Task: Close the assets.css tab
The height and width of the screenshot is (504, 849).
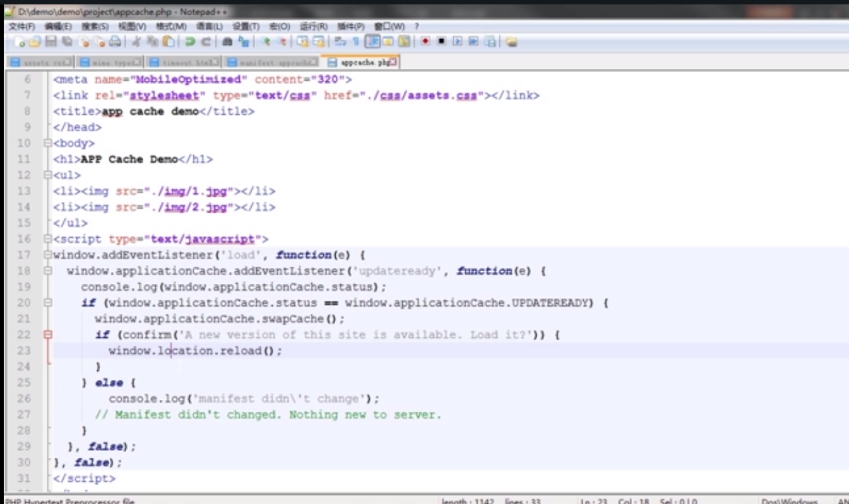Action: click(68, 62)
